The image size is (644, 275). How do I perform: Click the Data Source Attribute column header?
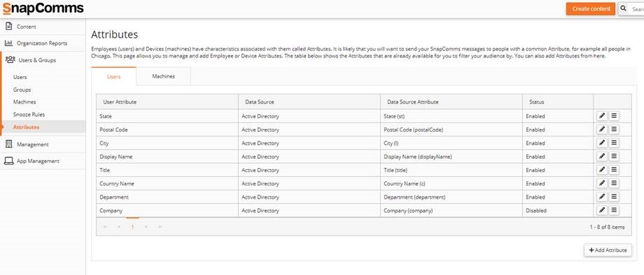click(451, 101)
